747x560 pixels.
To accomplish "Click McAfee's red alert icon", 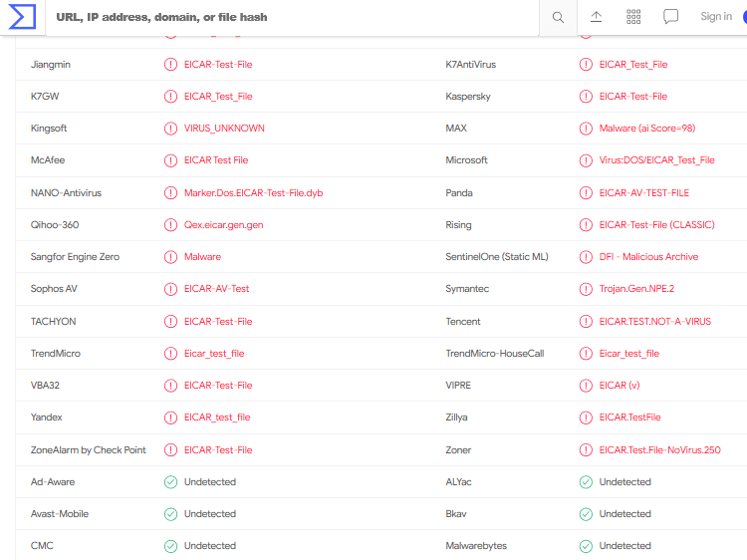I will point(170,160).
